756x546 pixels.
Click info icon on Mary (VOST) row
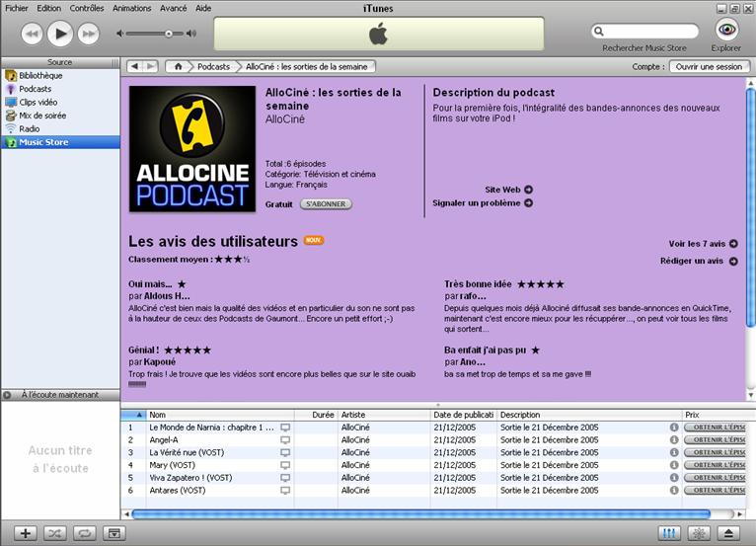(x=674, y=465)
